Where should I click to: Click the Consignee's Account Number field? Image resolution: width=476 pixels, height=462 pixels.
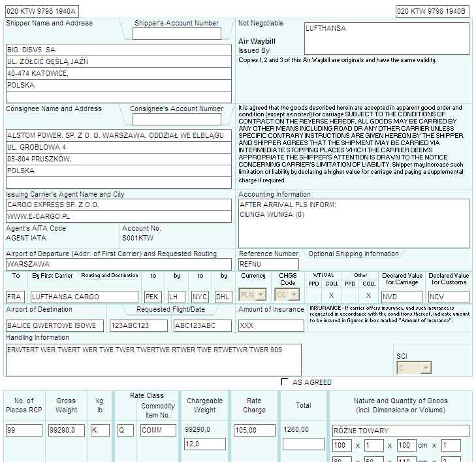(x=177, y=120)
